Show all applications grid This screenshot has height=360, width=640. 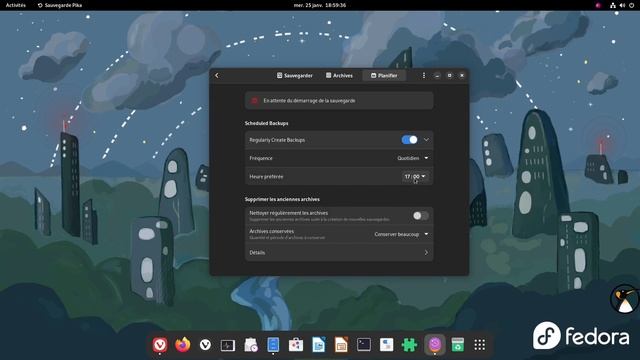[480, 345]
